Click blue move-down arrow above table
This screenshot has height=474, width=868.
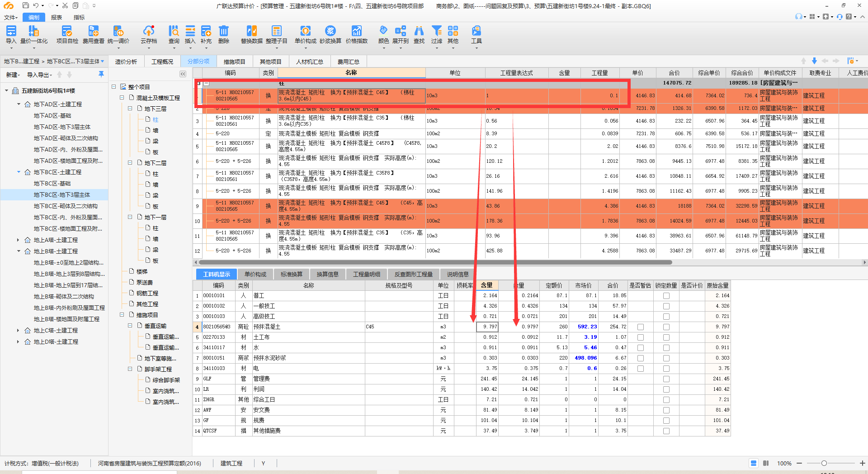pyautogui.click(x=814, y=61)
